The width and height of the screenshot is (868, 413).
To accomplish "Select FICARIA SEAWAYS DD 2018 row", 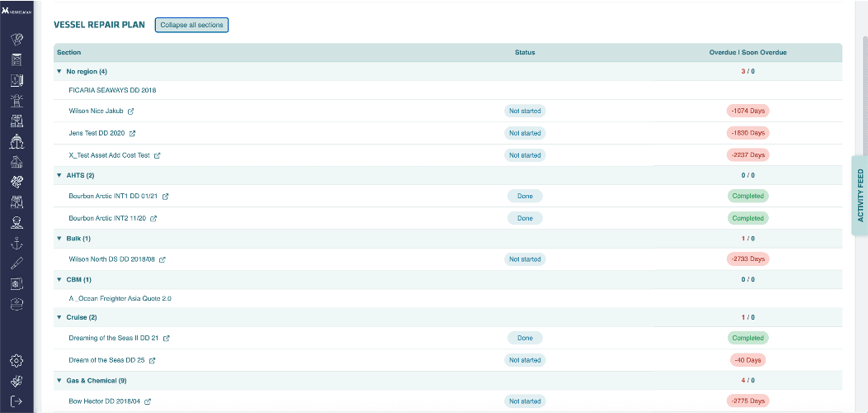I will tap(448, 90).
